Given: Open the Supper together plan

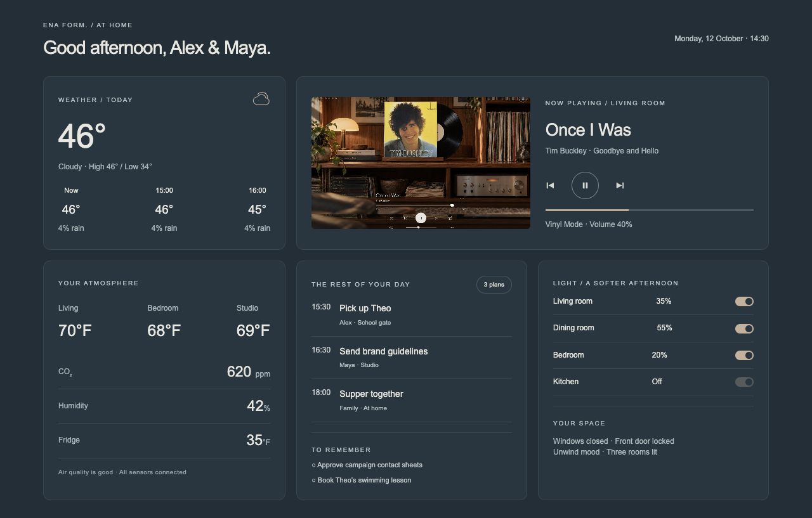Looking at the screenshot, I should [411, 401].
